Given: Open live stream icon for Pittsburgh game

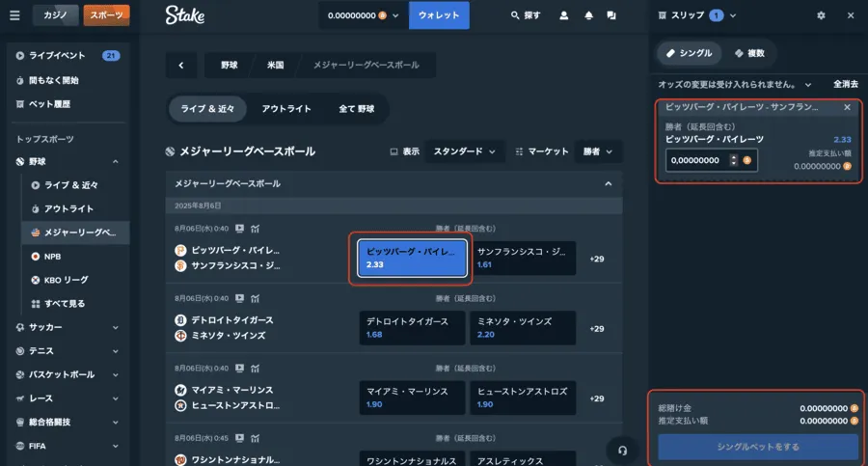Looking at the screenshot, I should (240, 229).
